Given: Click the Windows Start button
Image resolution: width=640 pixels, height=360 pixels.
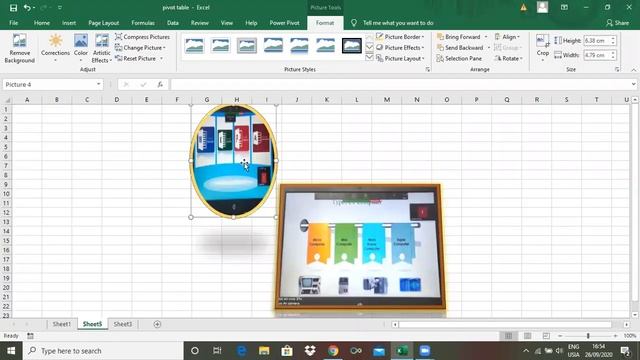Looking at the screenshot, I should pos(11,351).
